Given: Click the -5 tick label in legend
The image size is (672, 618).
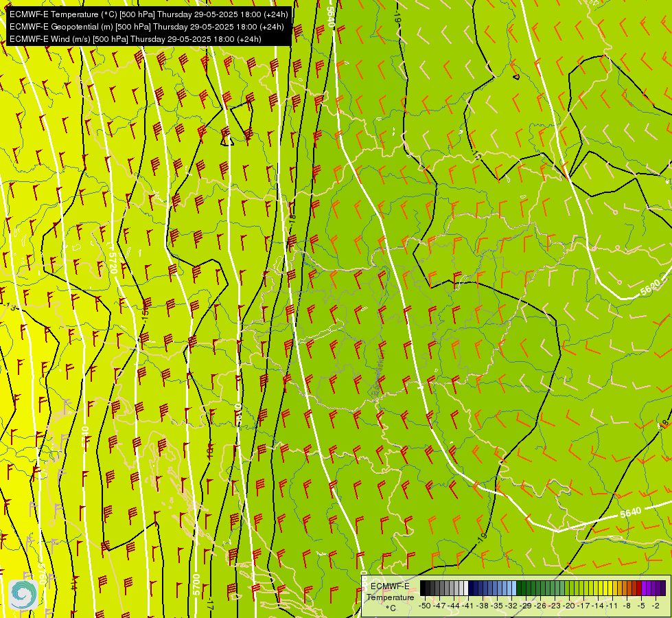Looking at the screenshot, I should point(641,606).
